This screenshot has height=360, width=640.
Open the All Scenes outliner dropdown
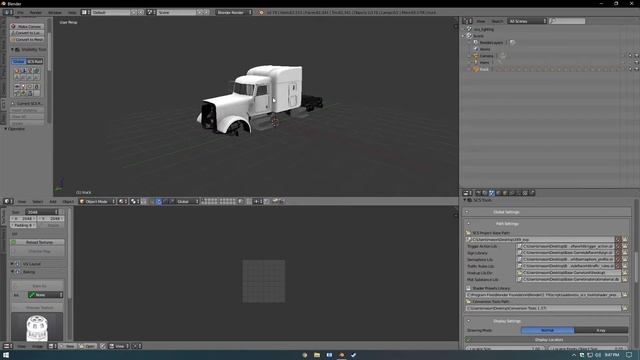click(x=527, y=21)
